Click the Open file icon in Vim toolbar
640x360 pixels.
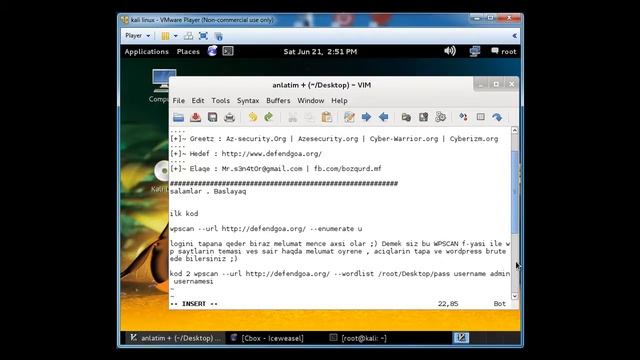(178, 118)
